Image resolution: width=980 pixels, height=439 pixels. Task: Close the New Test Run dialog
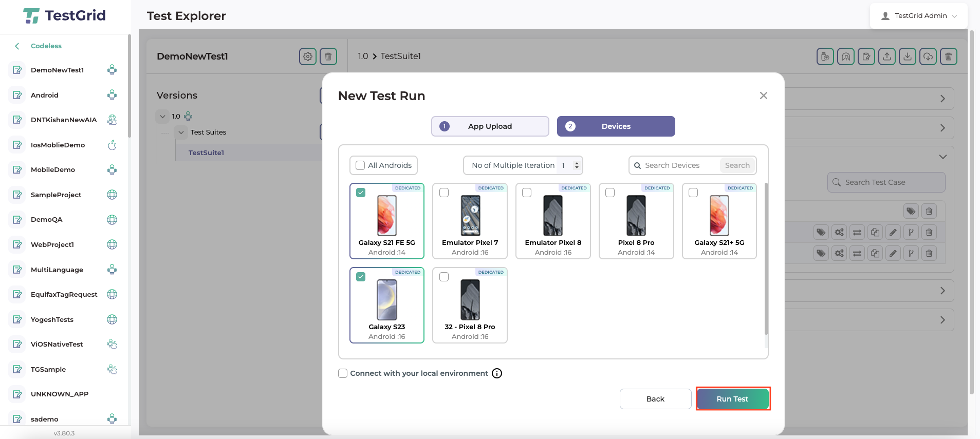(x=763, y=96)
